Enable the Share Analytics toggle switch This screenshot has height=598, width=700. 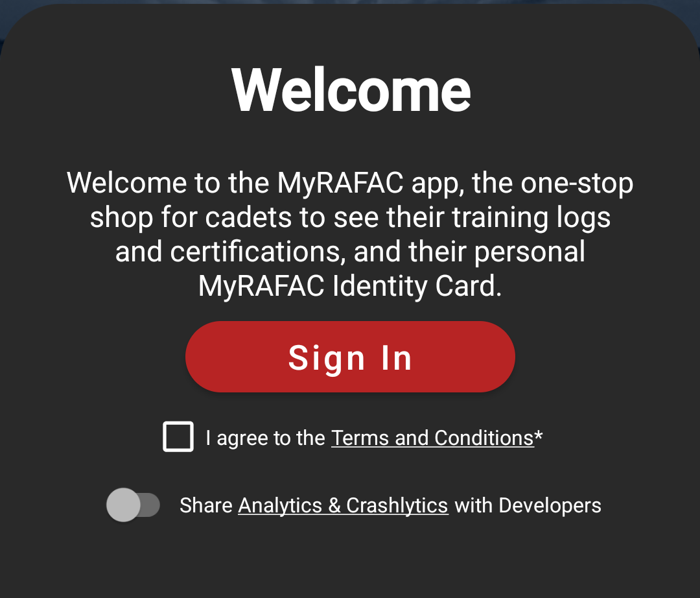tap(133, 505)
